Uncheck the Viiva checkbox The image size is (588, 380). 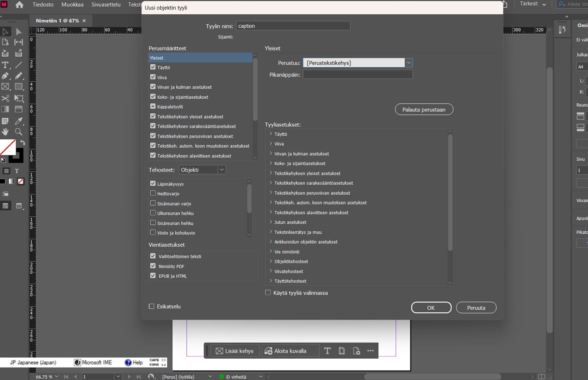pos(153,77)
